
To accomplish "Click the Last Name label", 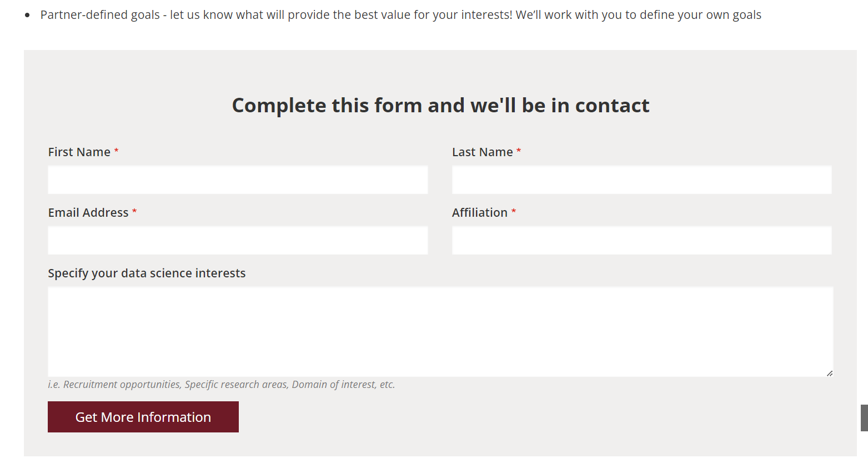I will coord(482,152).
